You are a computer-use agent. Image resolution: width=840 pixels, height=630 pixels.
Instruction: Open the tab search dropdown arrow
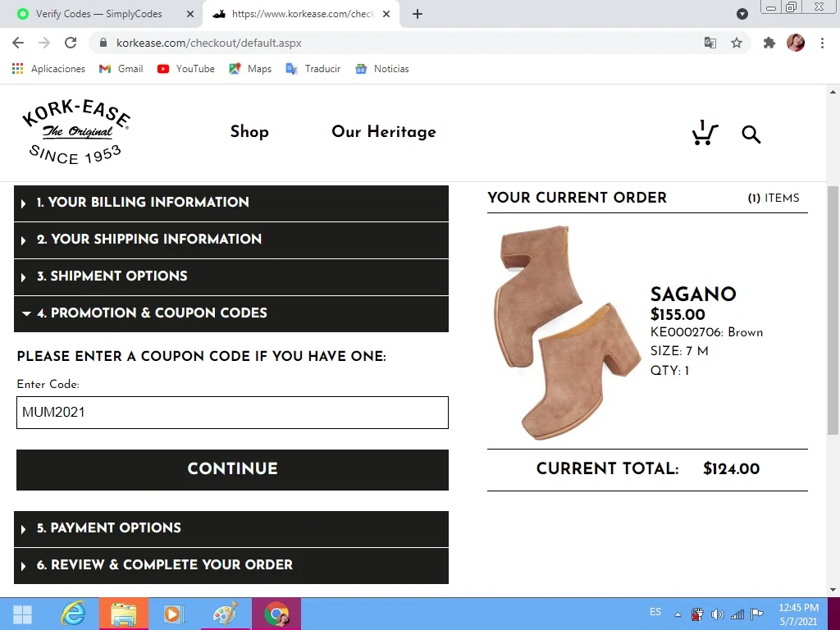[742, 14]
